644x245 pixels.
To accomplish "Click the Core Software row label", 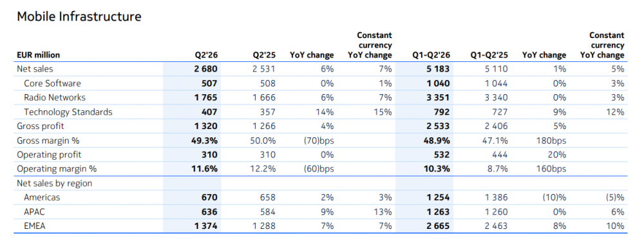I will click(x=52, y=83).
